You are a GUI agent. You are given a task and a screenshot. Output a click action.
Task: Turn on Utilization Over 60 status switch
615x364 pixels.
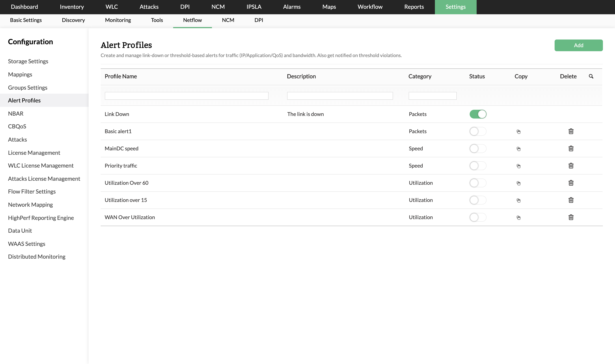pos(478,183)
